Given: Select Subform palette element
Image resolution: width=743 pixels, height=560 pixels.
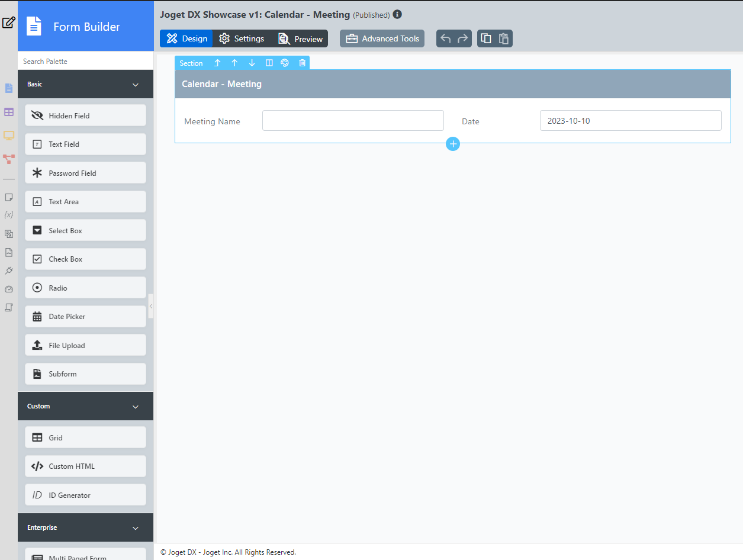Looking at the screenshot, I should point(85,374).
